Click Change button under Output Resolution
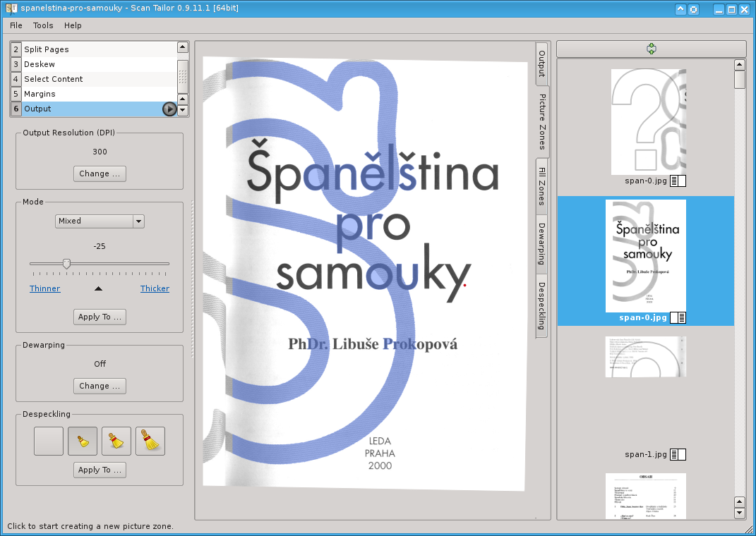 click(100, 174)
